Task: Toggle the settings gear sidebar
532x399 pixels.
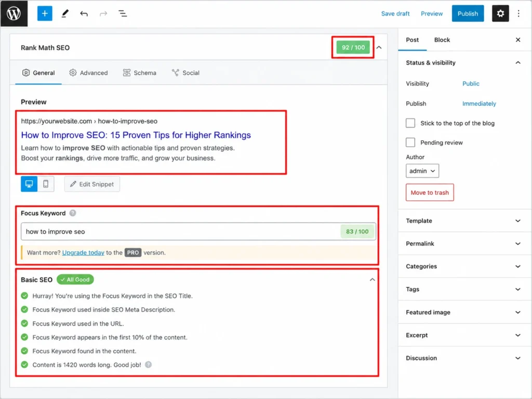Action: tap(500, 14)
